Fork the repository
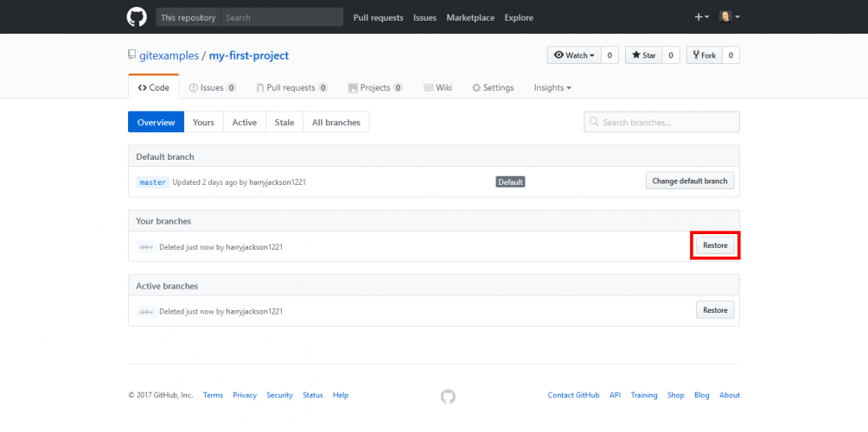 tap(704, 55)
